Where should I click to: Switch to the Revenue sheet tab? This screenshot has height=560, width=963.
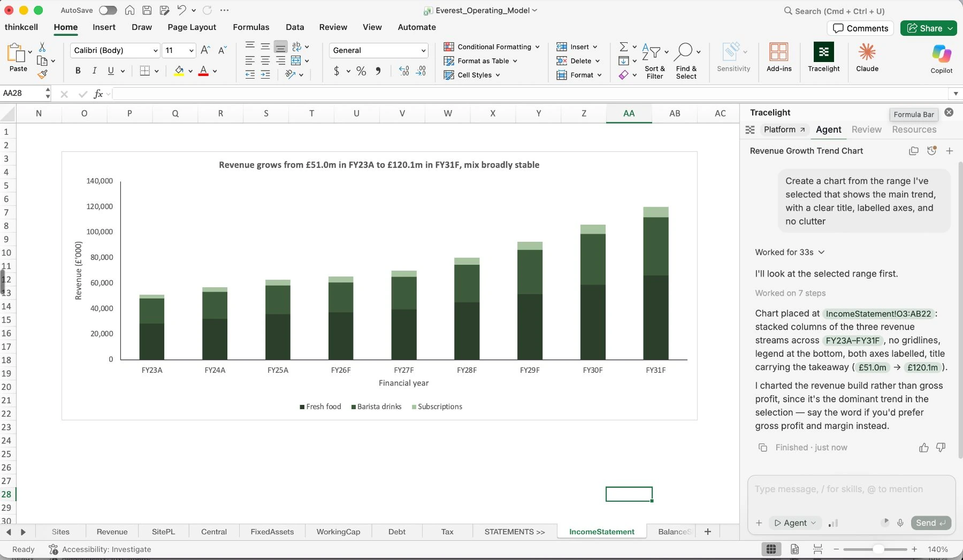[112, 532]
